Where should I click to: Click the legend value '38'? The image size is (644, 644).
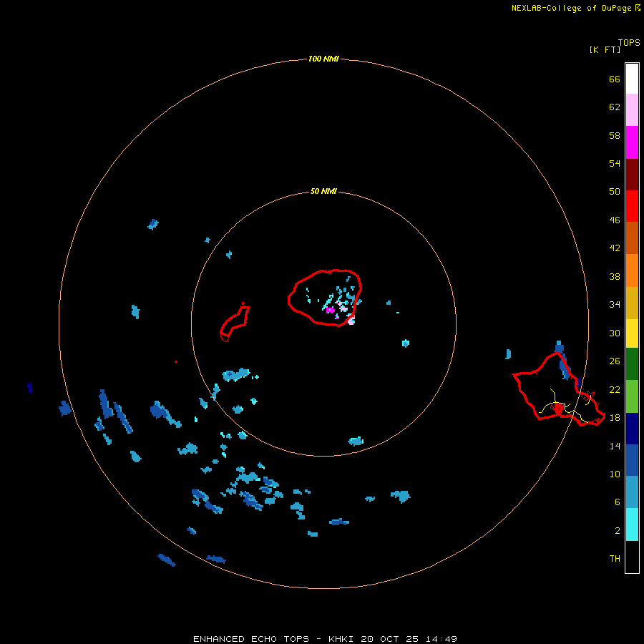[615, 277]
